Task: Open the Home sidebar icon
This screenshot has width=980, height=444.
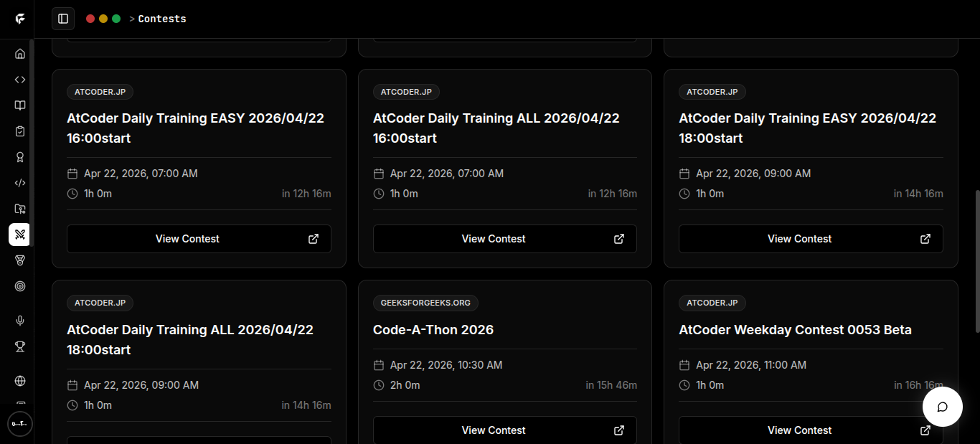Action: tap(20, 54)
